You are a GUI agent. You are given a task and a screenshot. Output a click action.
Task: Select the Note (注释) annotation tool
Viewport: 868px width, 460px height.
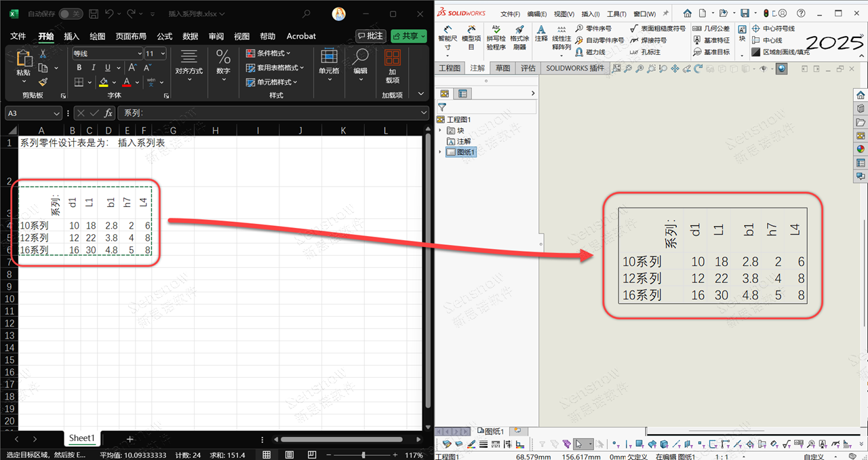[541, 33]
